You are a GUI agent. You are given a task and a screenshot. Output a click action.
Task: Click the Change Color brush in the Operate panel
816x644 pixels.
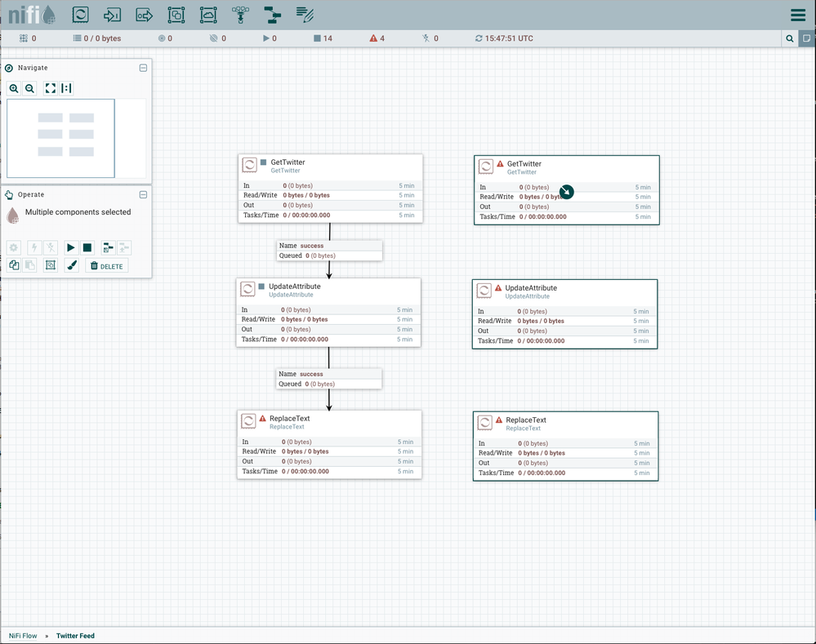click(x=72, y=265)
